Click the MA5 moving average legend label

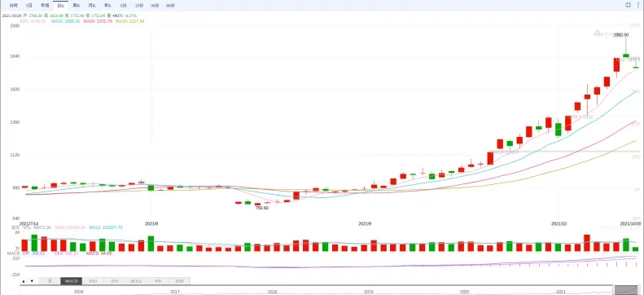[x=33, y=21]
